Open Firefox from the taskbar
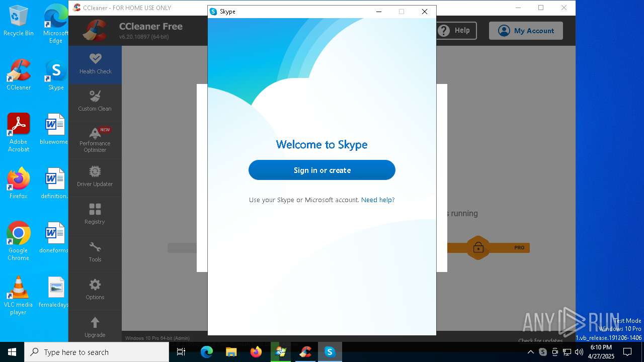This screenshot has height=362, width=644. [256, 352]
